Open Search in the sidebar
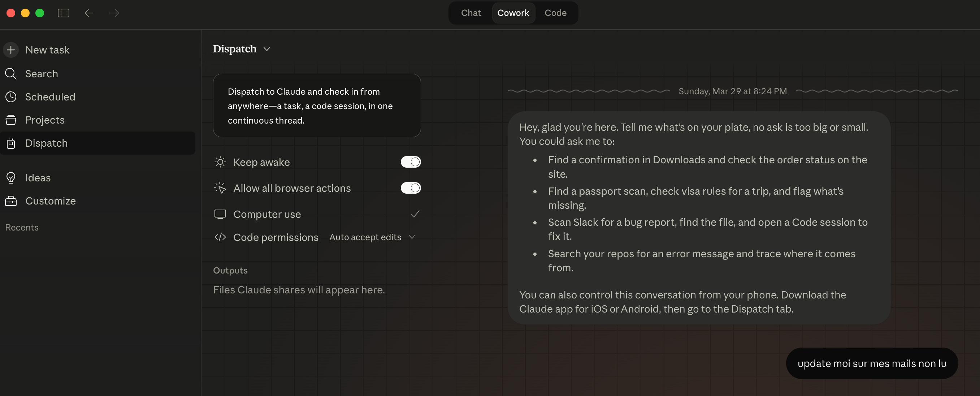 [x=98, y=73]
